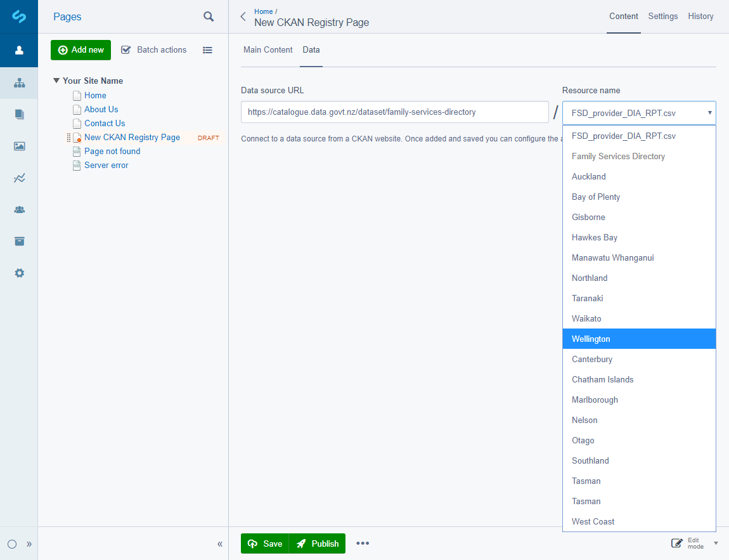
Task: Click the ellipsis more-options button near Save
Action: (363, 544)
